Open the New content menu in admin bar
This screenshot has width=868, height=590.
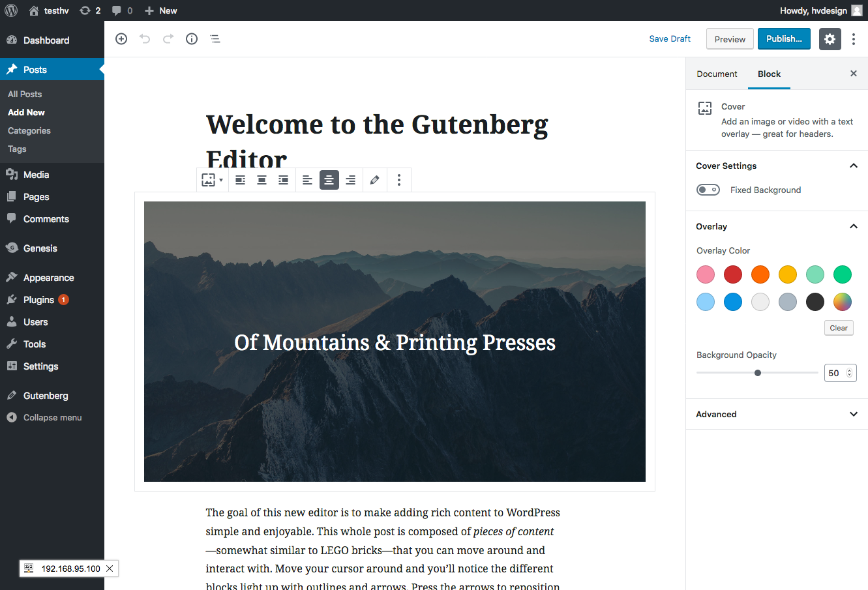(x=160, y=10)
